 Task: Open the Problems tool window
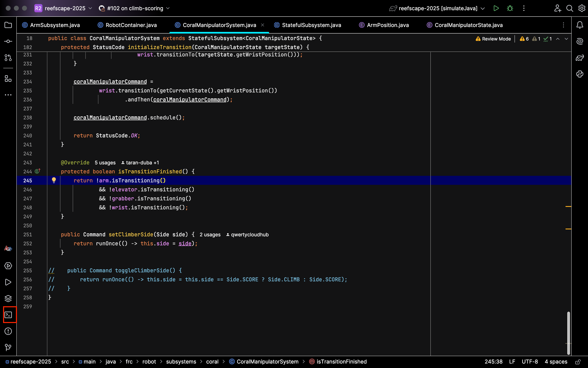8,331
